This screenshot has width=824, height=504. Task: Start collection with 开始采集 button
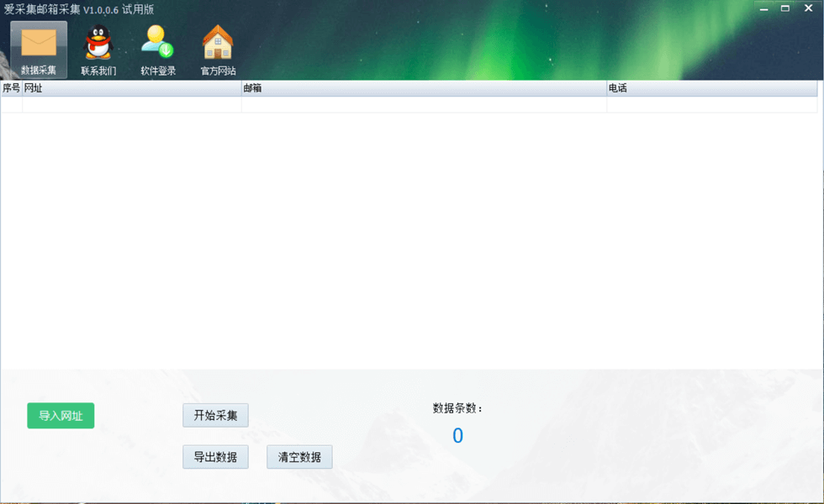(215, 415)
